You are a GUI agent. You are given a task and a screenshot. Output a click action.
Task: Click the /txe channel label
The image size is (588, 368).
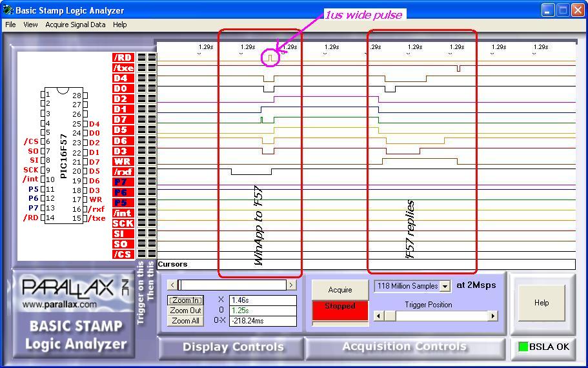tap(123, 68)
